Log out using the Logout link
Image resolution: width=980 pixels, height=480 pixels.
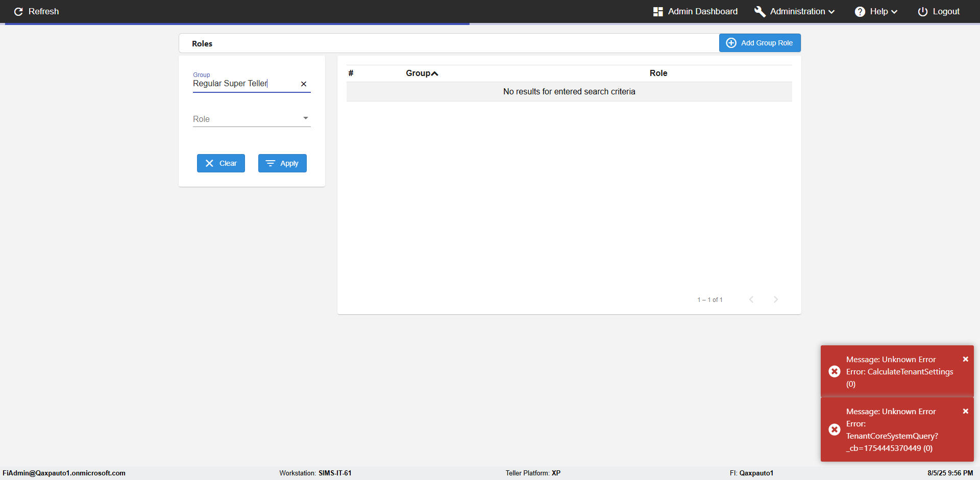click(939, 11)
